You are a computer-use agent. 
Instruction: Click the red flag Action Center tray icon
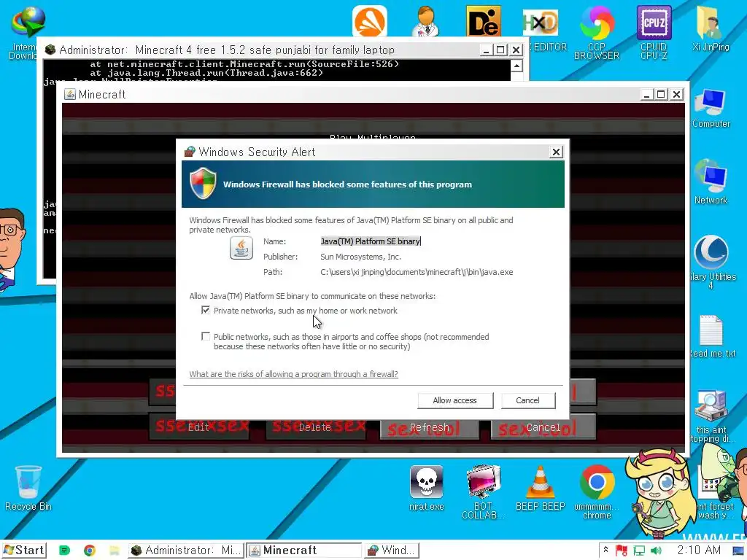coord(622,551)
